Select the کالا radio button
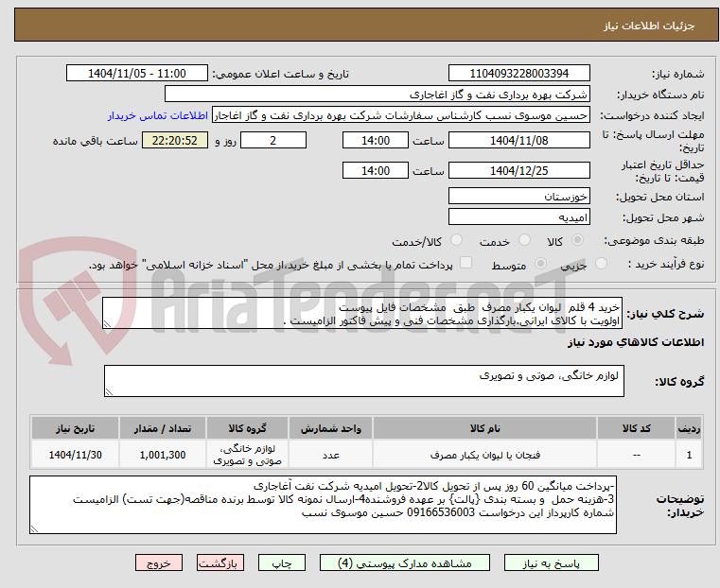This screenshot has height=588, width=720. [x=577, y=240]
